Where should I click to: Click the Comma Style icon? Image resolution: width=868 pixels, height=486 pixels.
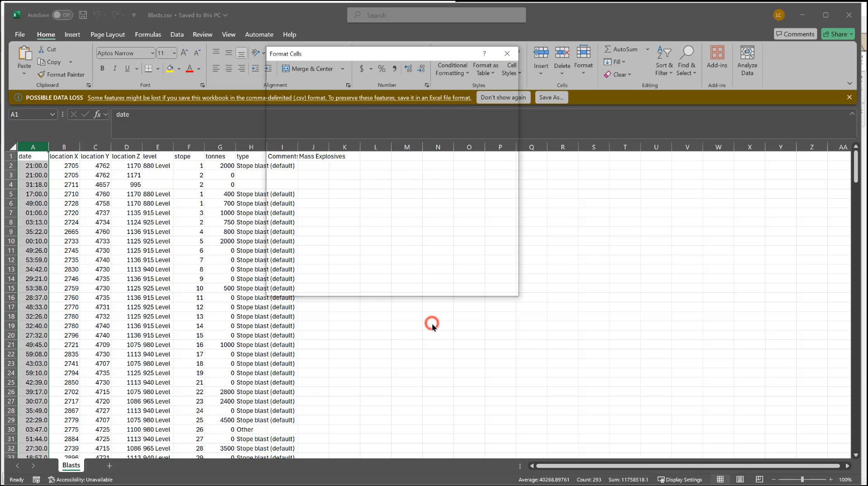point(395,69)
